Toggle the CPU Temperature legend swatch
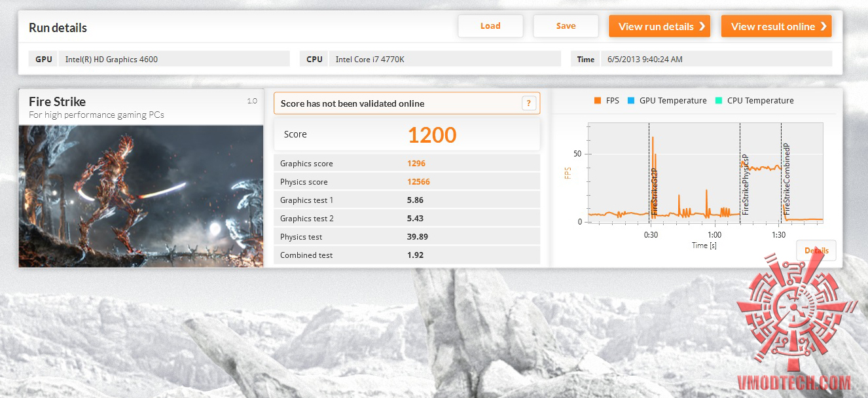 click(x=719, y=101)
